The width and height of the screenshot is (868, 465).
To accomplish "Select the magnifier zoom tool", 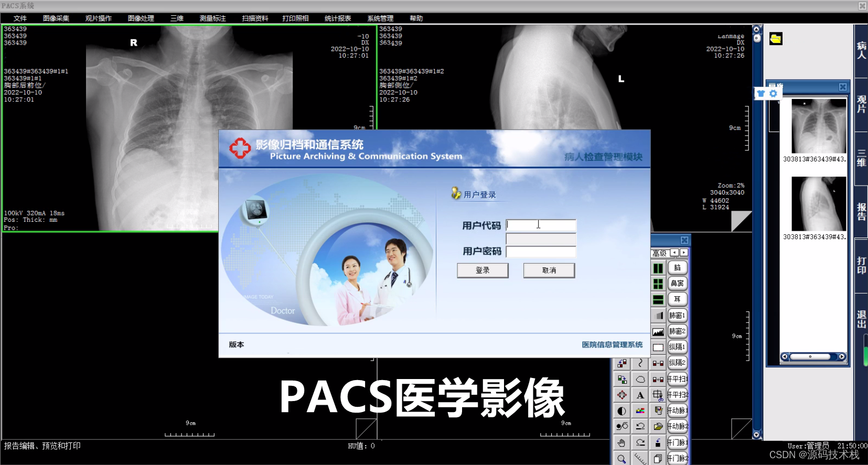I will (x=622, y=459).
